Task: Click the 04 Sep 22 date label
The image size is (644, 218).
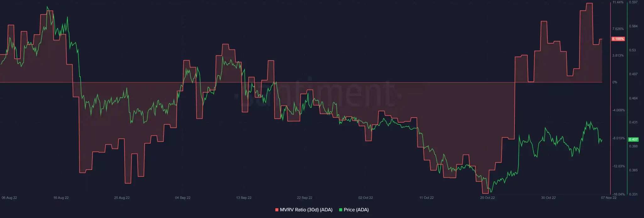Action: click(183, 198)
